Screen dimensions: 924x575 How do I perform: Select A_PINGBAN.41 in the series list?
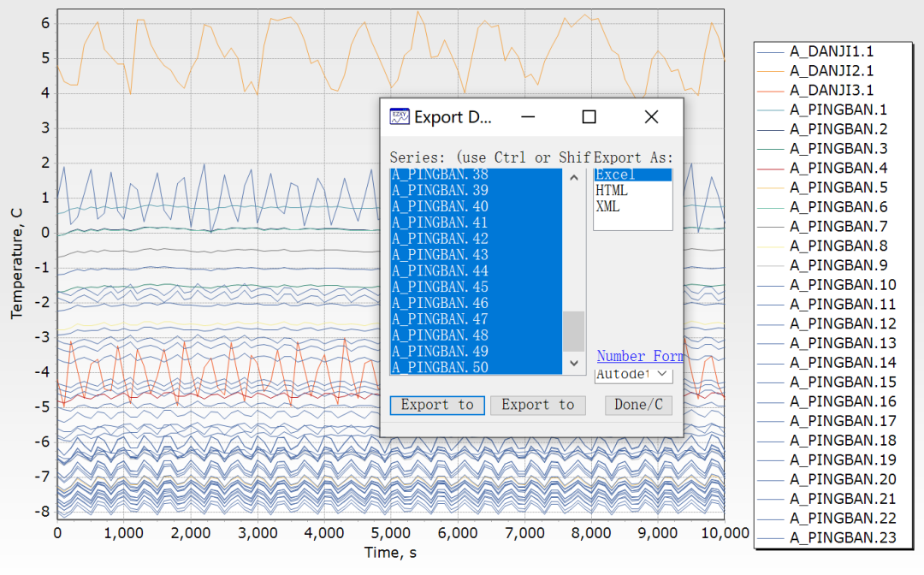476,222
